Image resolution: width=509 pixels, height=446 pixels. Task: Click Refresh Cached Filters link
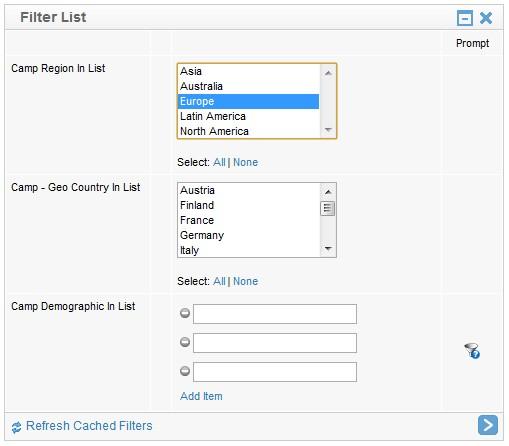[89, 426]
